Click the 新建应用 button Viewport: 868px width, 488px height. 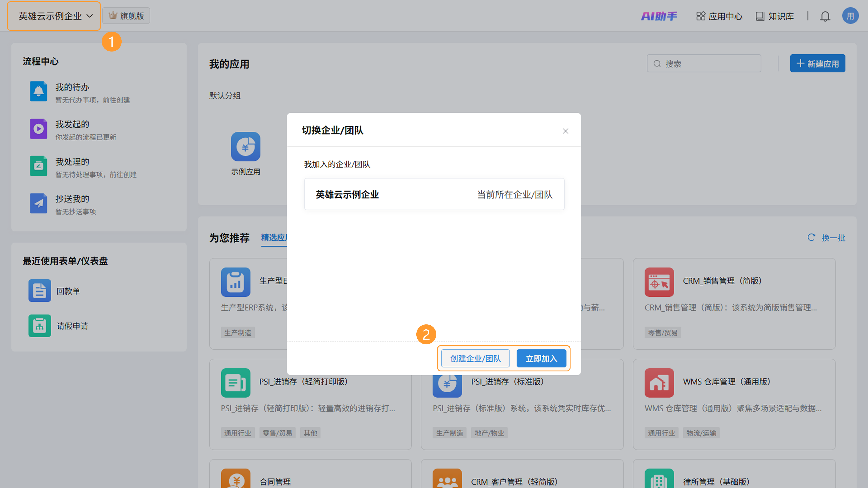click(817, 64)
